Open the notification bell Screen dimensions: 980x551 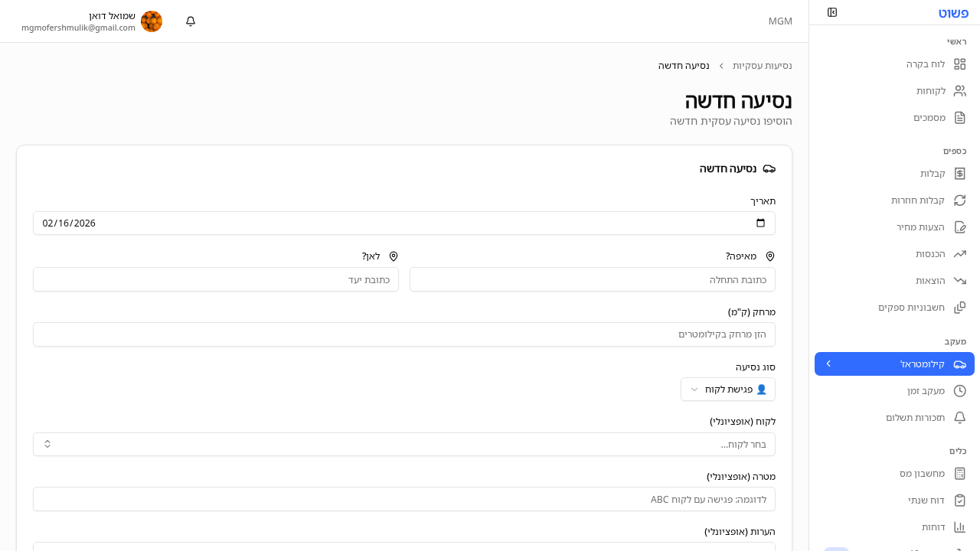click(190, 21)
